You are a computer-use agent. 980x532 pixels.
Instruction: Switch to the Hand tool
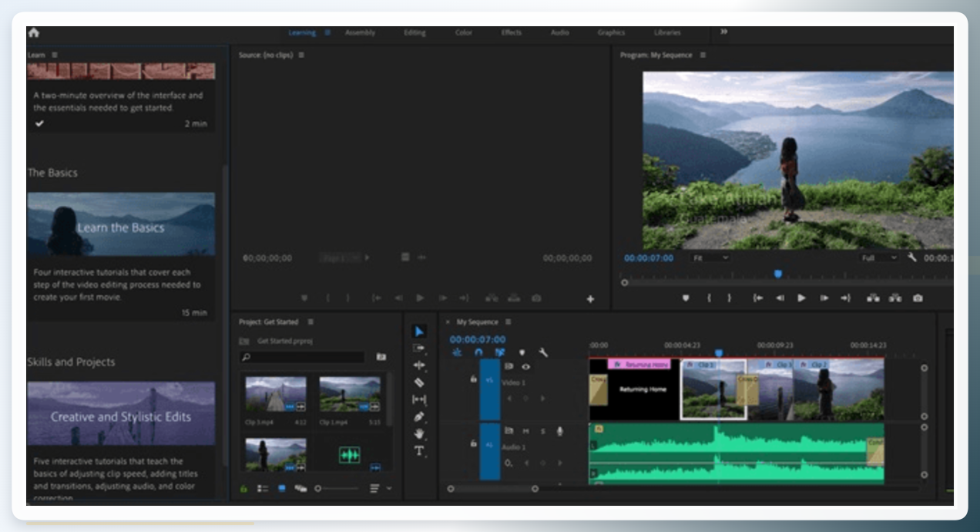click(x=419, y=434)
